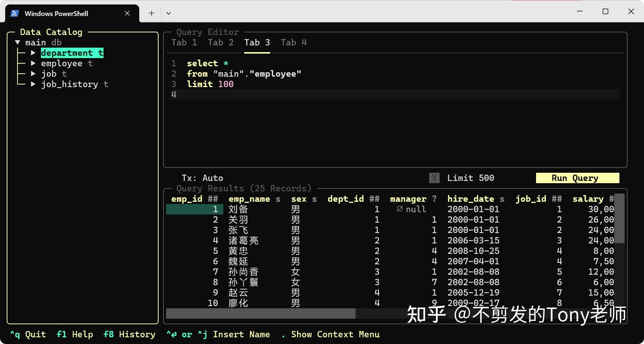Expand the job_history table node

(x=33, y=84)
